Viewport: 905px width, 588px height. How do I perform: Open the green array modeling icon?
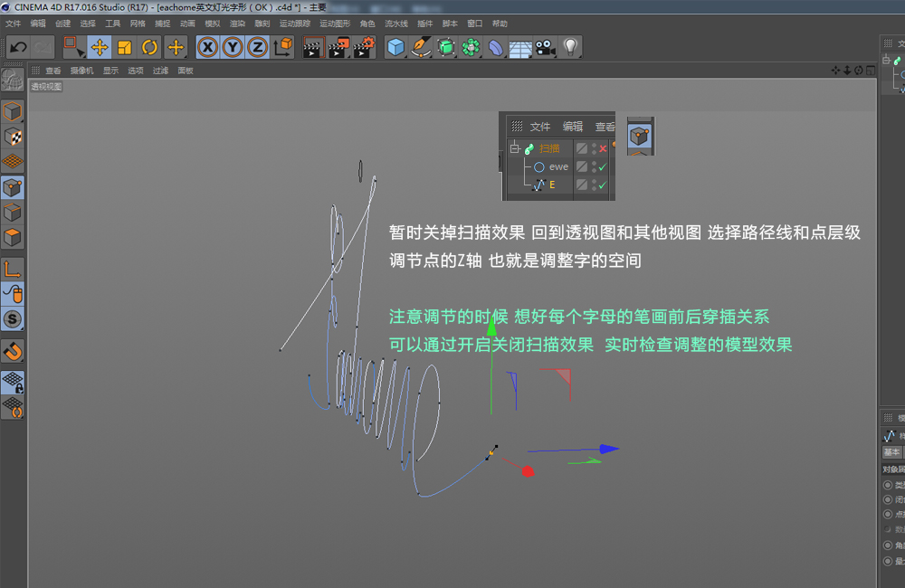471,47
